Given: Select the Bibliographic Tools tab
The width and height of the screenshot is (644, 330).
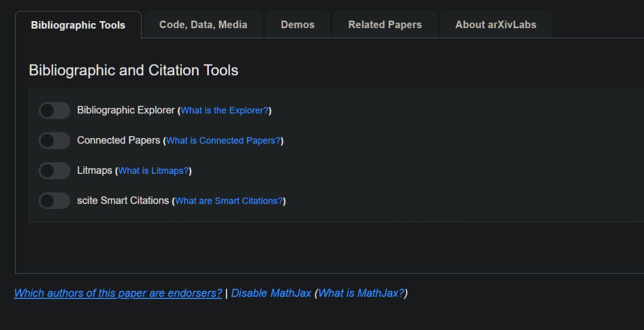Looking at the screenshot, I should pos(78,25).
